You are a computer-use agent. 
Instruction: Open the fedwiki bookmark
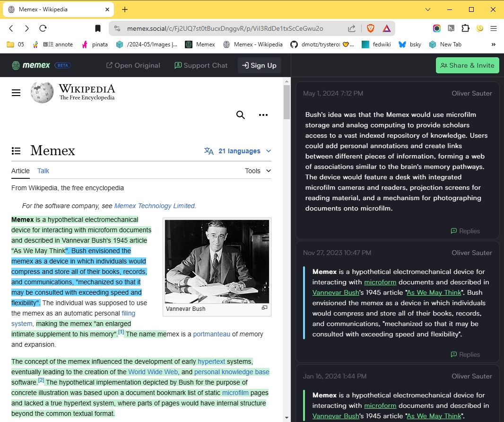pyautogui.click(x=376, y=44)
